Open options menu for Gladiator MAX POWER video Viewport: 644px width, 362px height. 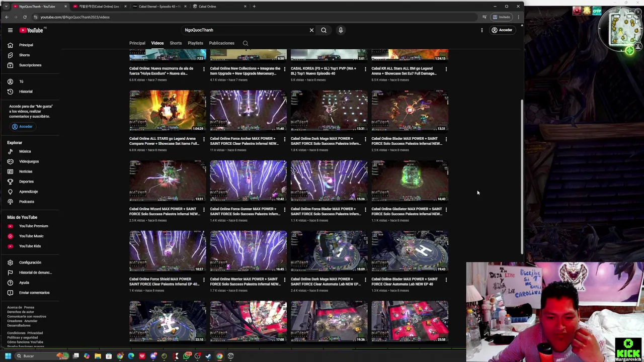click(x=446, y=210)
